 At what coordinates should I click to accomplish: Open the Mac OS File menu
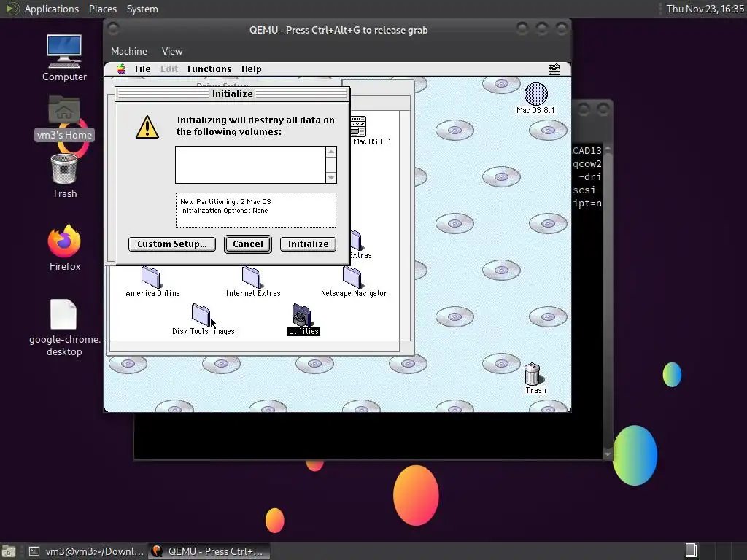pyautogui.click(x=142, y=69)
